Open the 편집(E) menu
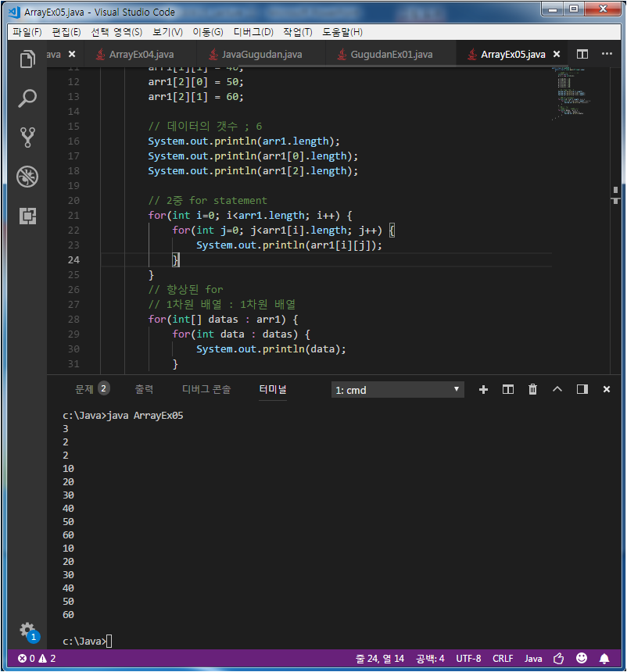 click(x=66, y=32)
